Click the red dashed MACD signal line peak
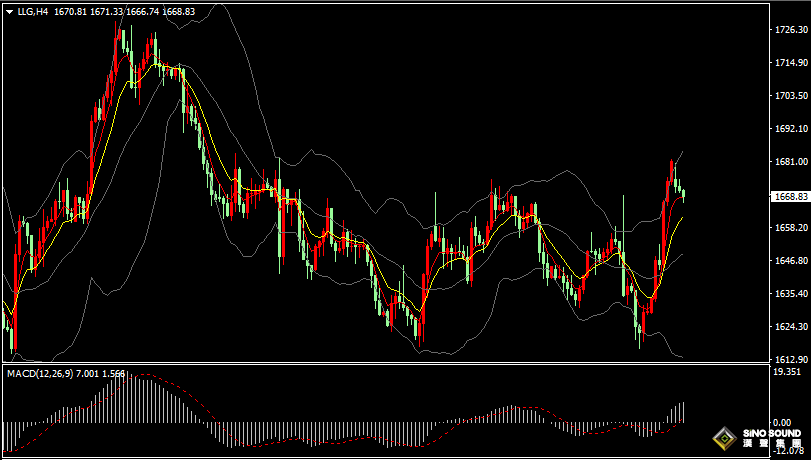This screenshot has width=811, height=460. click(x=145, y=376)
